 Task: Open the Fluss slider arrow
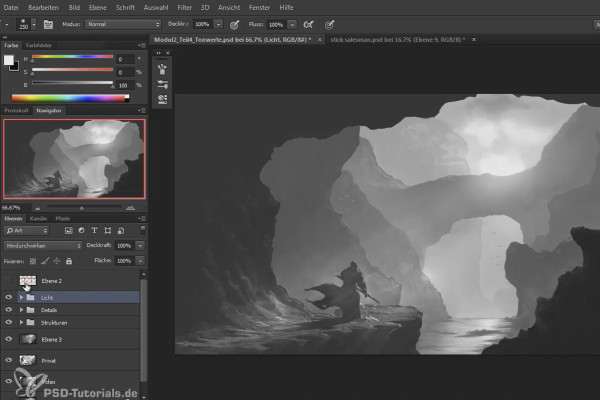click(292, 25)
